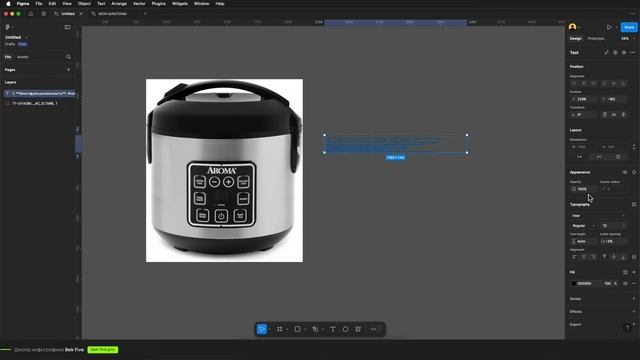Viewport: 640px width, 360px height.
Task: Add a stroke with the plus icon
Action: pos(634,299)
